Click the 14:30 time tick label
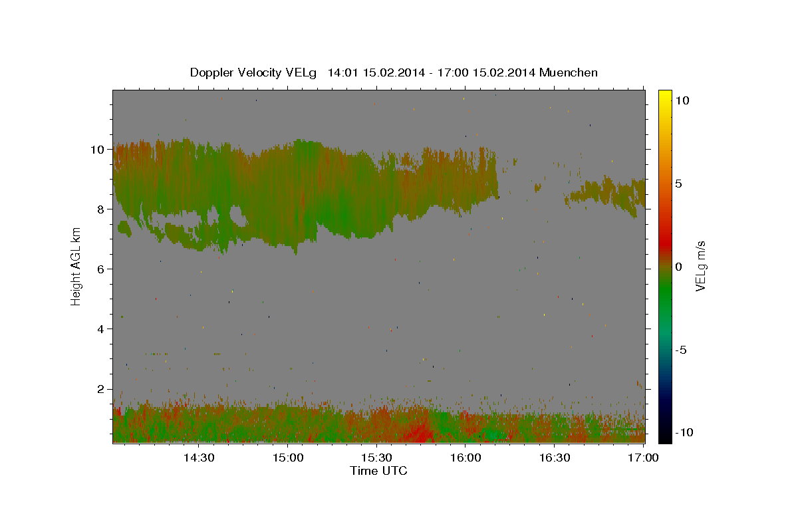The width and height of the screenshot is (798, 532). coord(198,458)
